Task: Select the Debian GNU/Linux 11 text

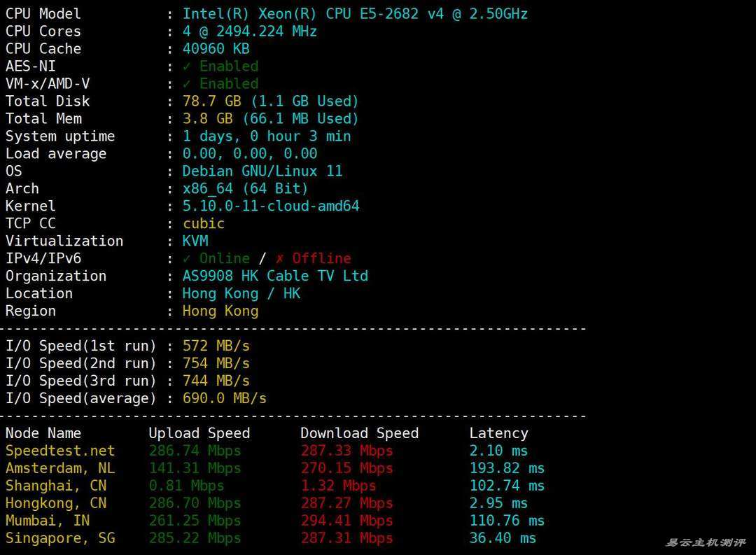Action: pyautogui.click(x=262, y=171)
